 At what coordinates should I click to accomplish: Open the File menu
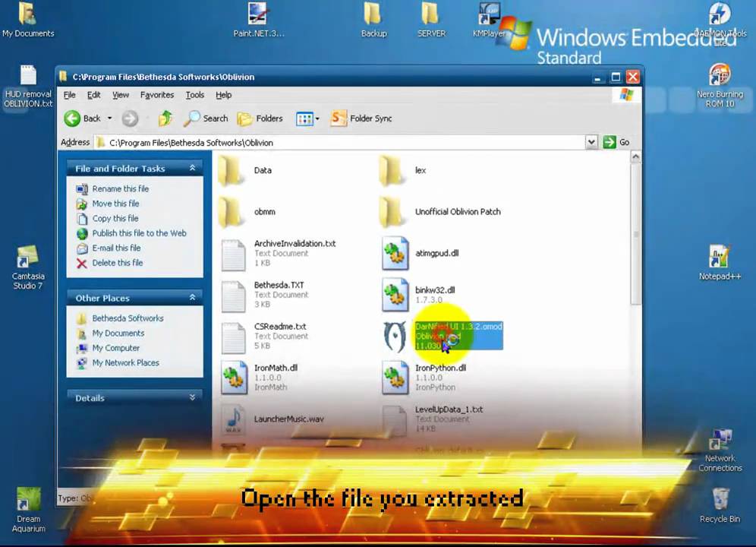point(69,95)
